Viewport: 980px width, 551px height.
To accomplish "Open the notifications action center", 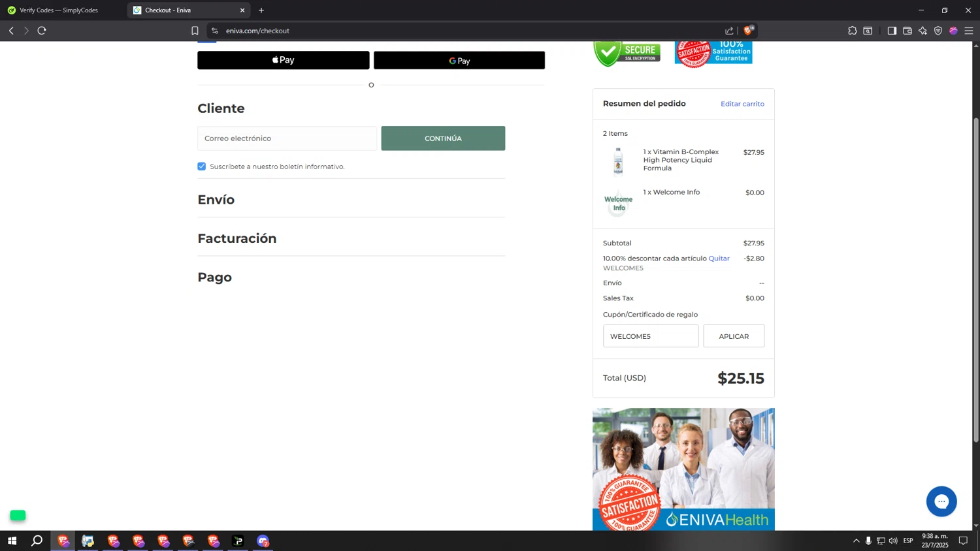I will [x=963, y=541].
